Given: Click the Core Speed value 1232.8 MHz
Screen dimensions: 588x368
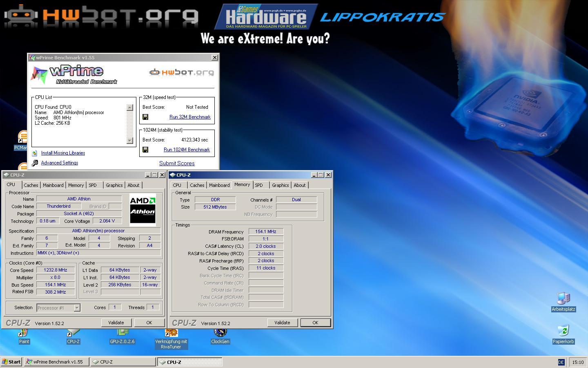Looking at the screenshot, I should [56, 270].
